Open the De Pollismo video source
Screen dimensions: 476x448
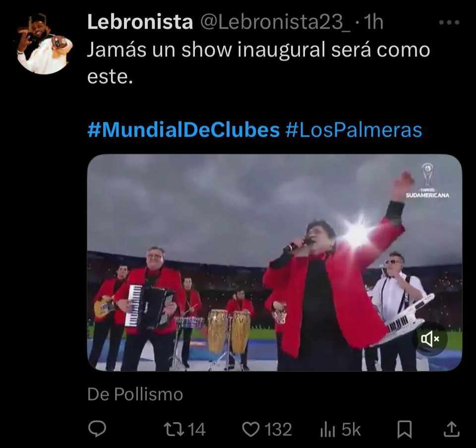click(135, 394)
